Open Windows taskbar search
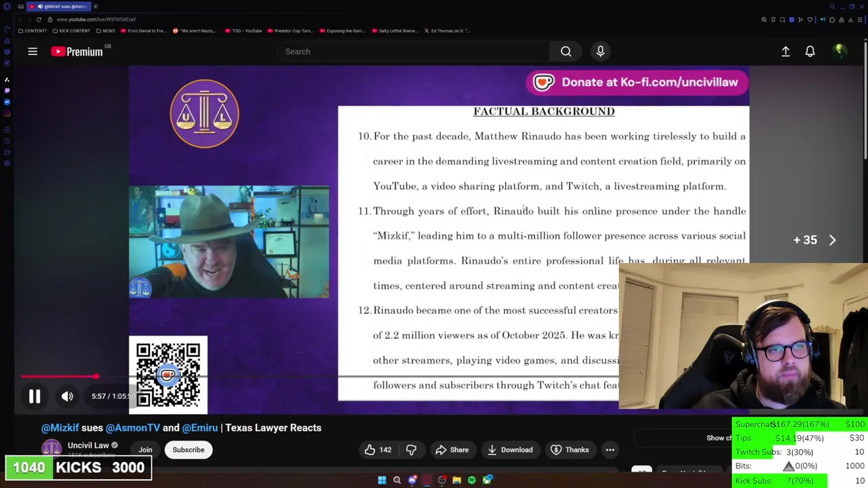Viewport: 868px width, 488px height. coord(397,480)
